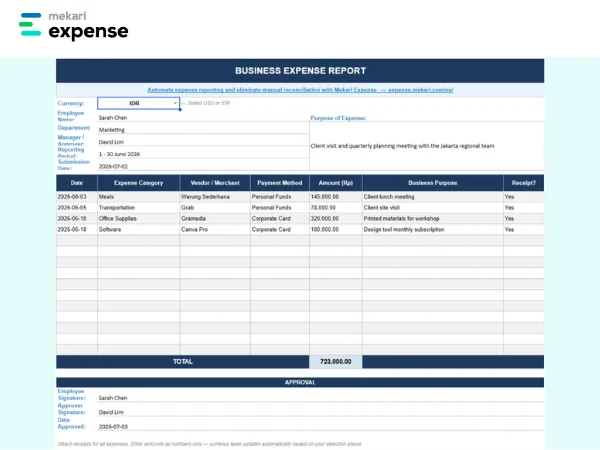Select 'Corporate Card' in the Software row
This screenshot has height=450, width=600.
(280, 230)
